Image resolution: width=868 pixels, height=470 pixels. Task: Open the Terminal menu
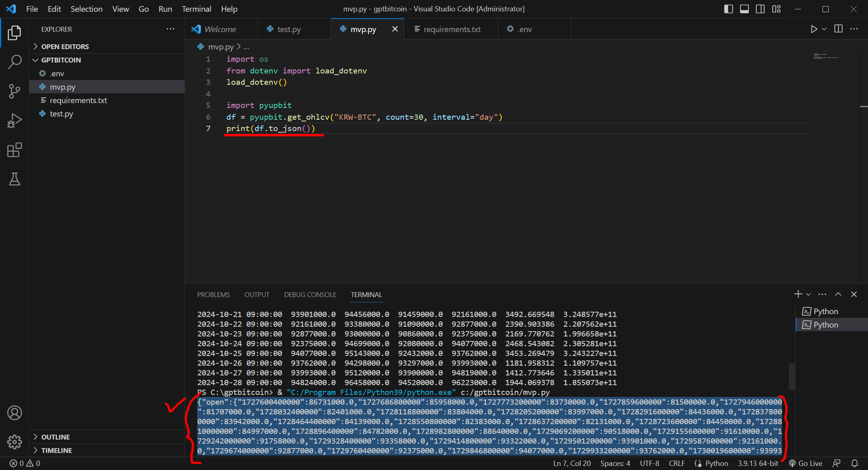point(196,9)
